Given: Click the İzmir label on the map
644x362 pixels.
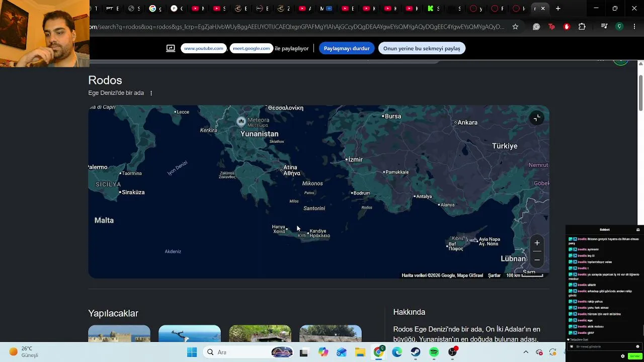Looking at the screenshot, I should pos(355,159).
